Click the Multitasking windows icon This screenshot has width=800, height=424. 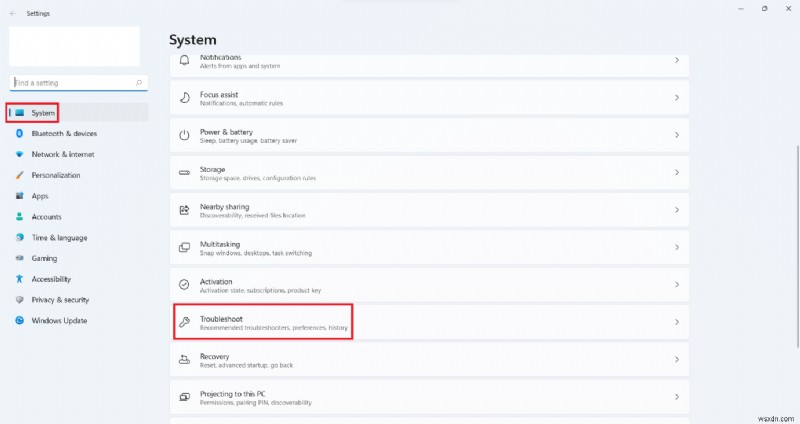184,247
